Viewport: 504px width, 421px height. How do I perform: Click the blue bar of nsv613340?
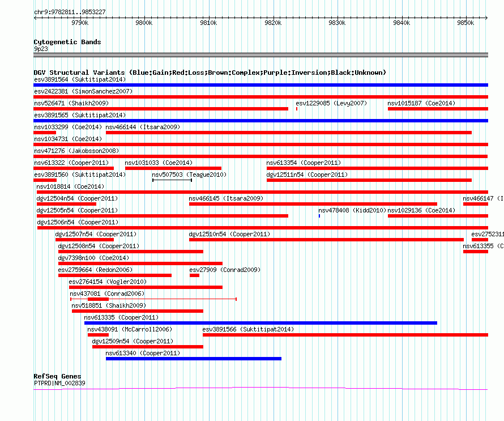tap(194, 359)
